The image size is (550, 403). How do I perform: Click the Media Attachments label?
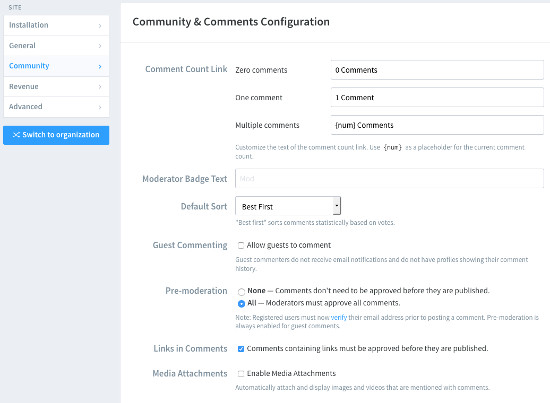(190, 373)
